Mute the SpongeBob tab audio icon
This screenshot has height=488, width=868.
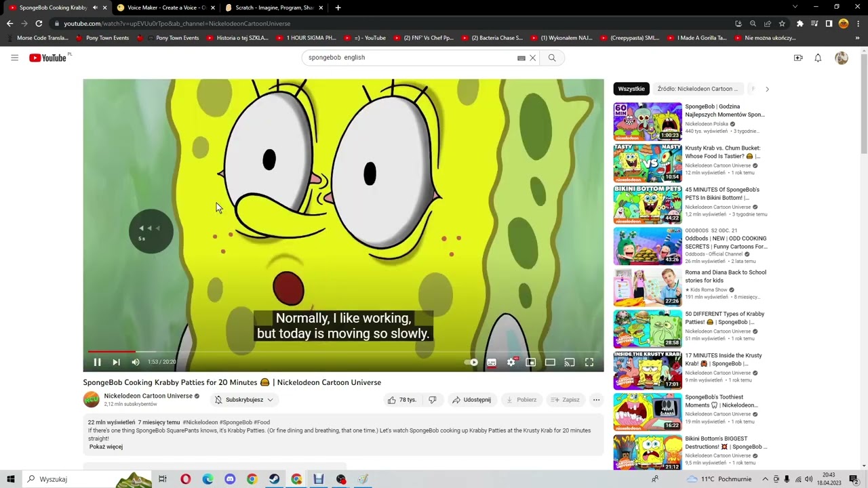tap(94, 7)
